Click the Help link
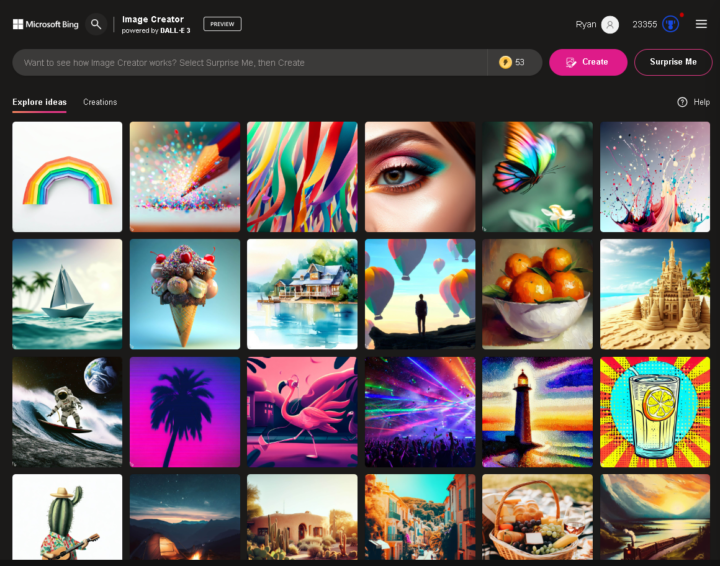 701,102
